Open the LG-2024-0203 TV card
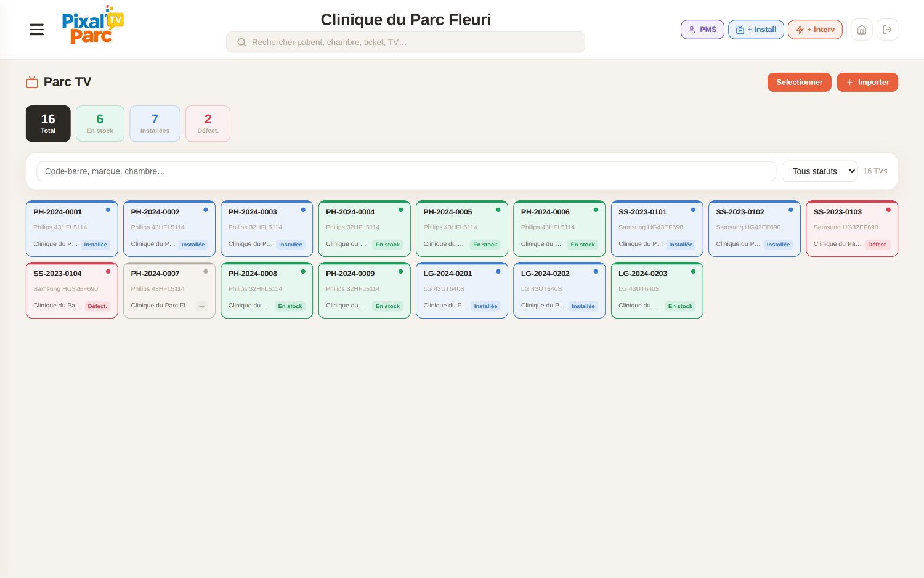 [x=657, y=290]
